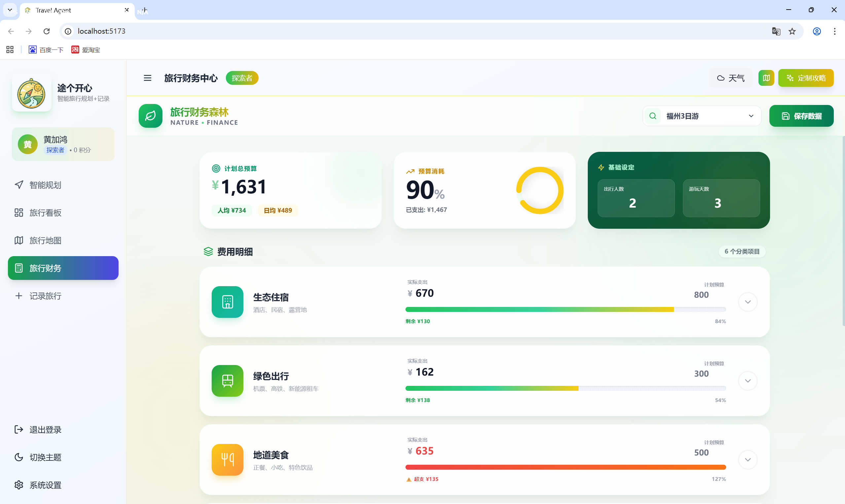Expand the 生态住宿 expense details
This screenshot has width=845, height=504.
tap(748, 302)
